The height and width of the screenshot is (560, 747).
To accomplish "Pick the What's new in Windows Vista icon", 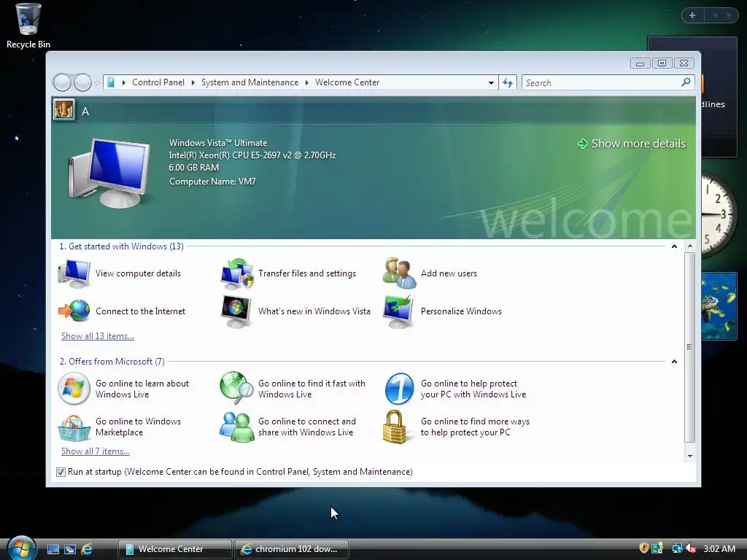I will coord(236,311).
